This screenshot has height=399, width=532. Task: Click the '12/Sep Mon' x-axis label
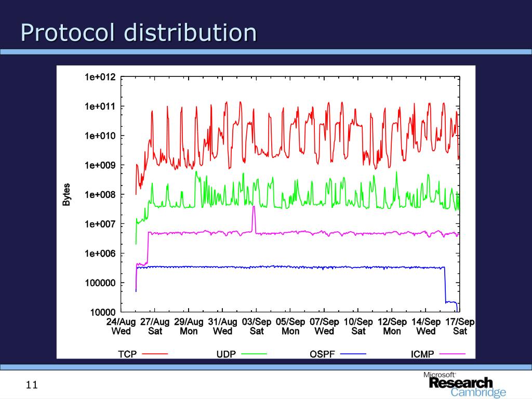pos(392,326)
